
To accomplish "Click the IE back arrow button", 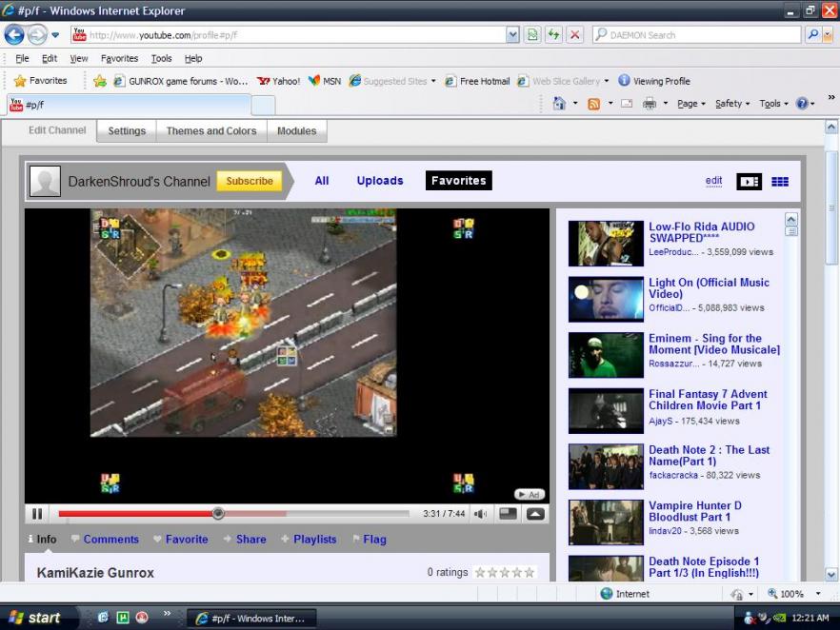I will click(x=14, y=35).
